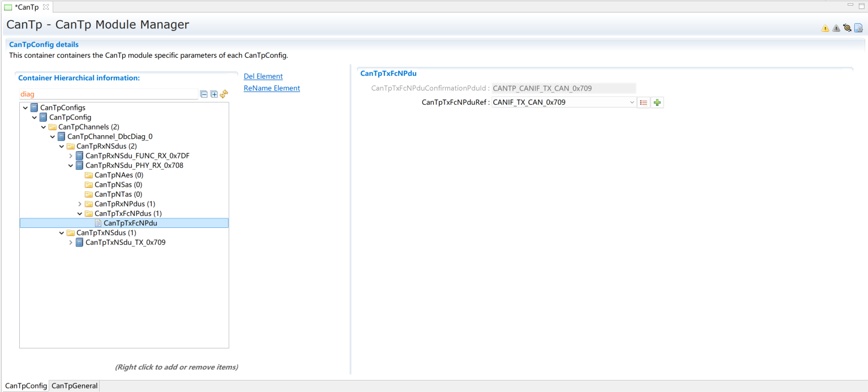The image size is (868, 392).
Task: Click the green plus icon beside CanTpTxFcNPduRef
Action: tap(657, 102)
